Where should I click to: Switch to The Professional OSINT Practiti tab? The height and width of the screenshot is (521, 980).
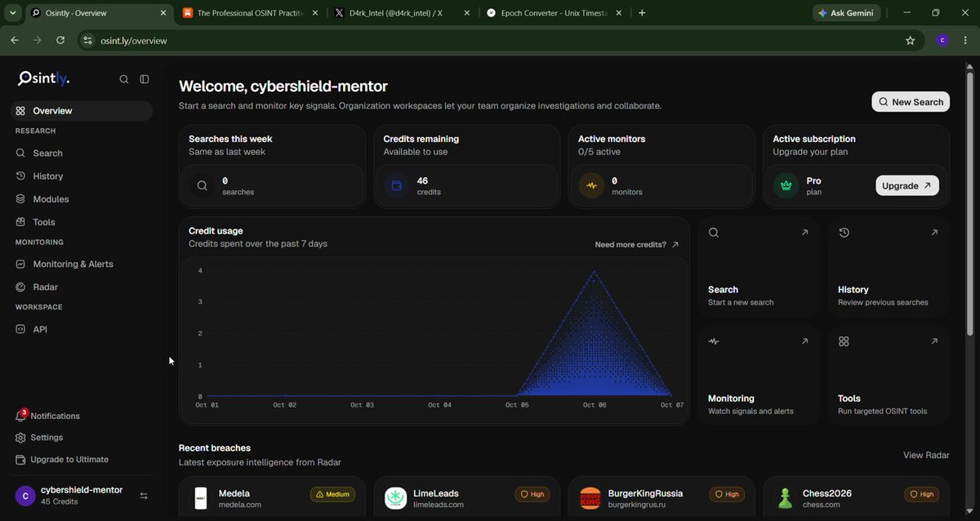pos(243,13)
